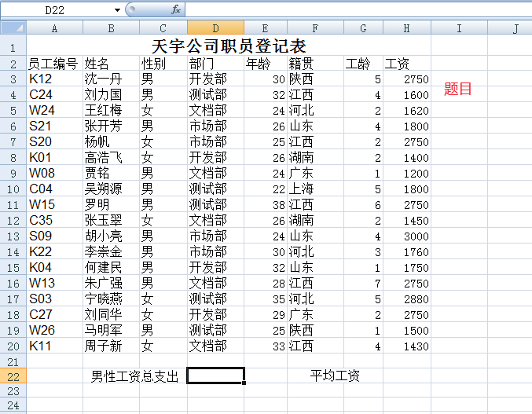Select column F header
Viewport: 532px width, 414px height.
pyautogui.click(x=315, y=27)
